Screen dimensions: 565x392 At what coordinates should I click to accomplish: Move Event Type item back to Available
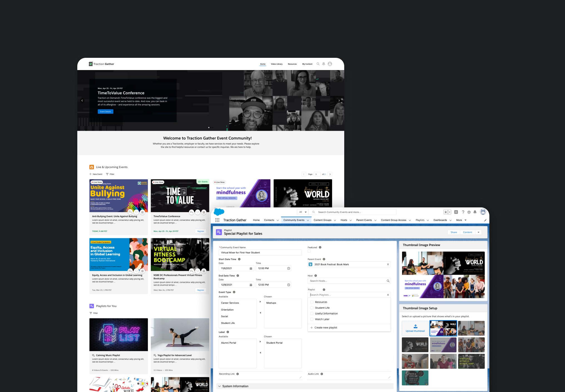(x=260, y=313)
